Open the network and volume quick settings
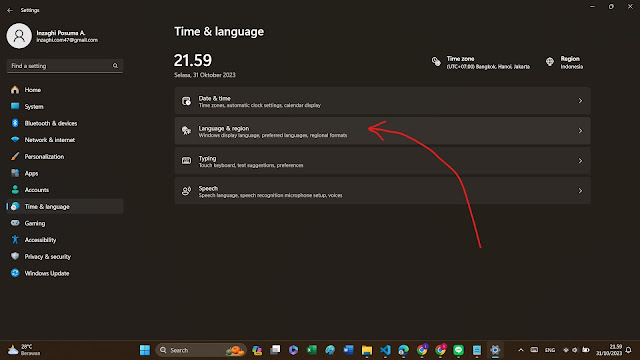 point(576,350)
